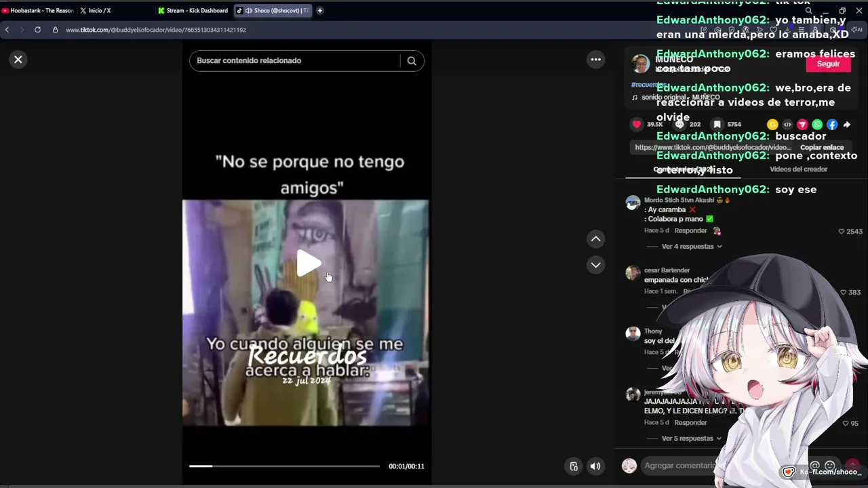Reload the current page
868x488 pixels.
(37, 30)
